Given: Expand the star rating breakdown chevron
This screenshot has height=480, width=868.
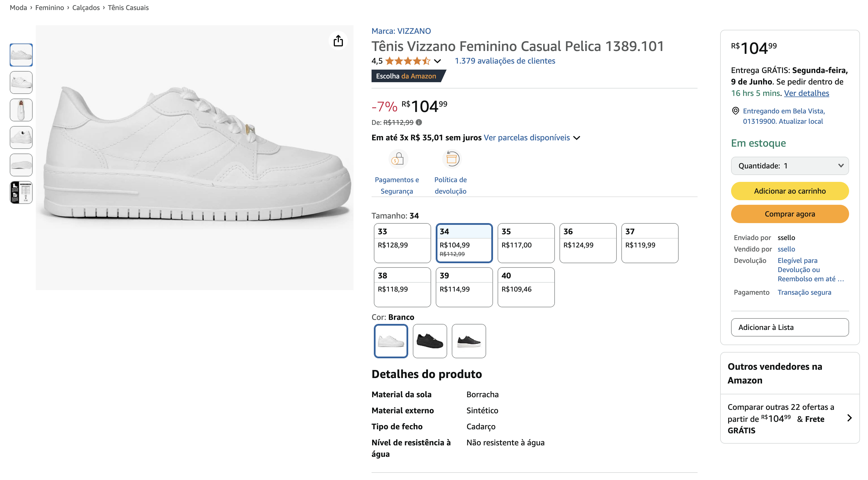Looking at the screenshot, I should pyautogui.click(x=437, y=61).
